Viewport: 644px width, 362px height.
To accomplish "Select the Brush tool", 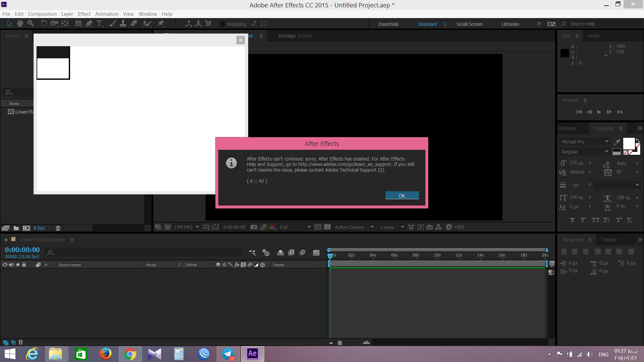I will (113, 23).
